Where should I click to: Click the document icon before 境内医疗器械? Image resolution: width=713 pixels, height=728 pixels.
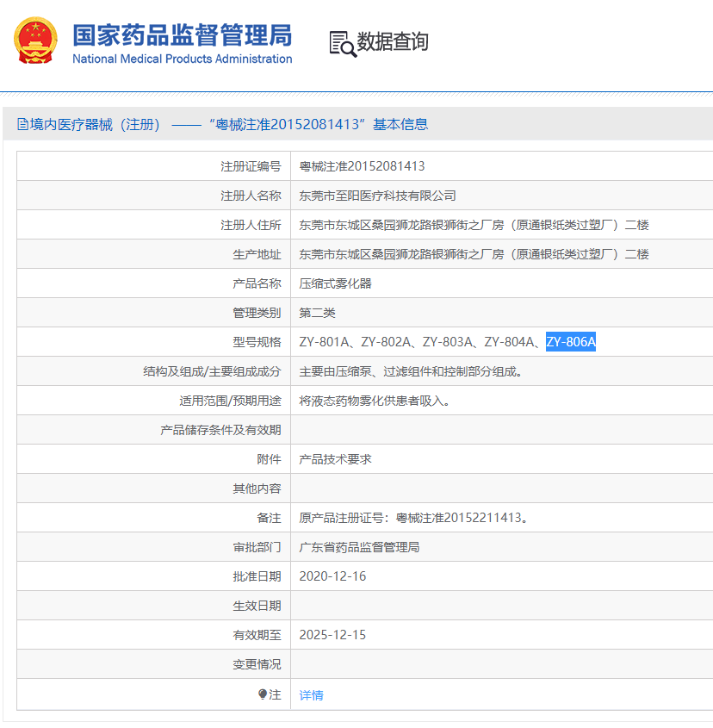pos(22,124)
